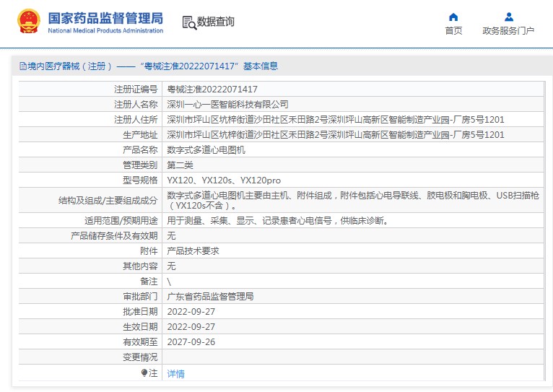This screenshot has height=392, width=553.
Task: Select the 备注 backslash value
Action: click(x=169, y=282)
